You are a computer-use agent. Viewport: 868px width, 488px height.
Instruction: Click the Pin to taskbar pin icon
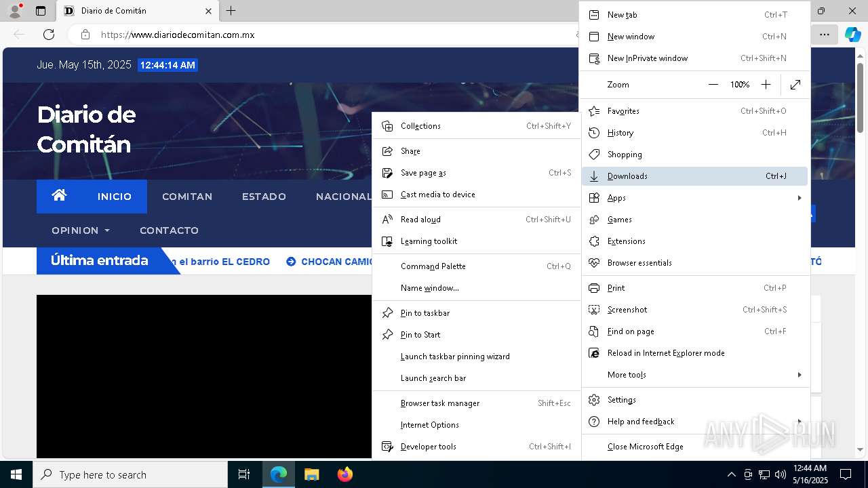click(x=387, y=313)
